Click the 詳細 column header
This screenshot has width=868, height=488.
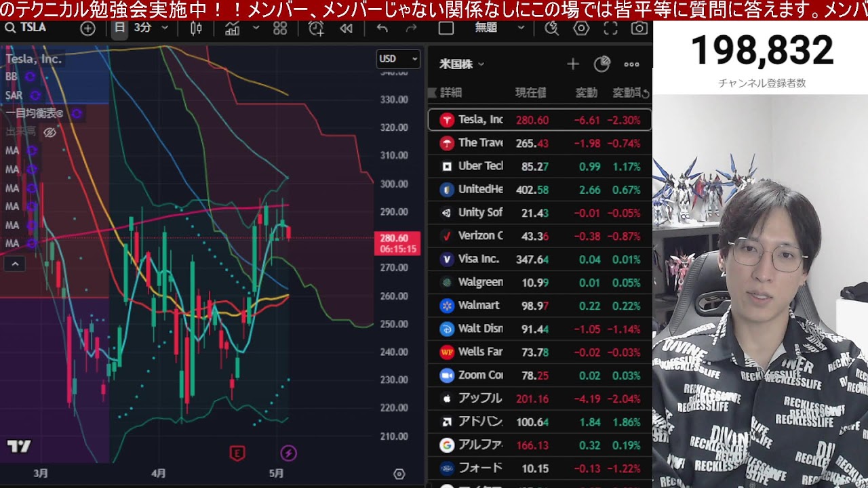click(451, 93)
